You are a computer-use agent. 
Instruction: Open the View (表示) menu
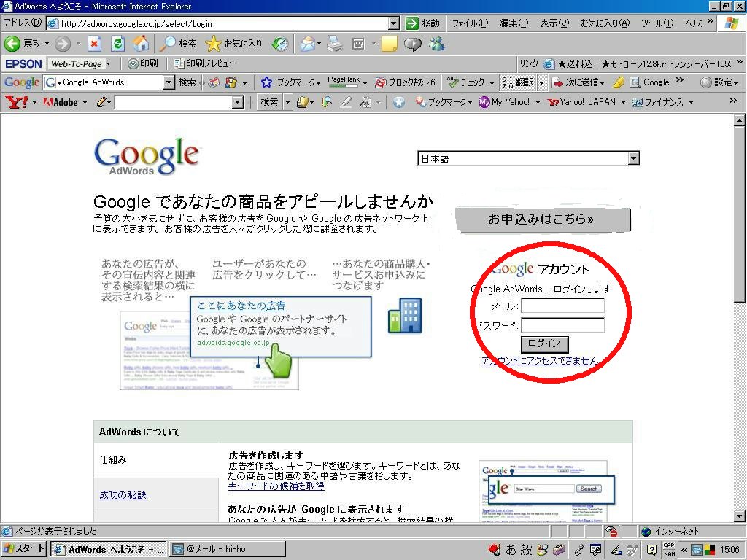point(554,23)
